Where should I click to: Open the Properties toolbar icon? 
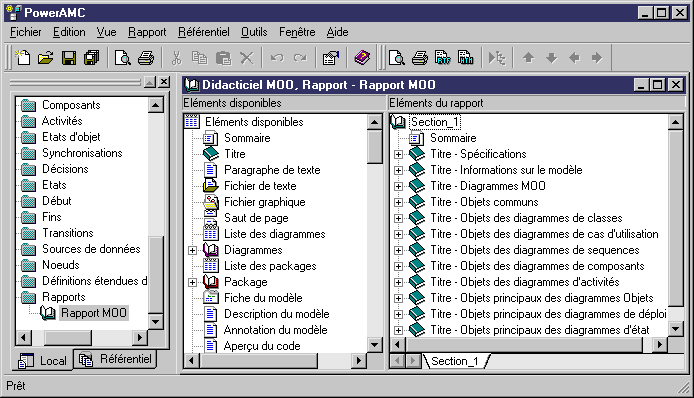pos(331,58)
